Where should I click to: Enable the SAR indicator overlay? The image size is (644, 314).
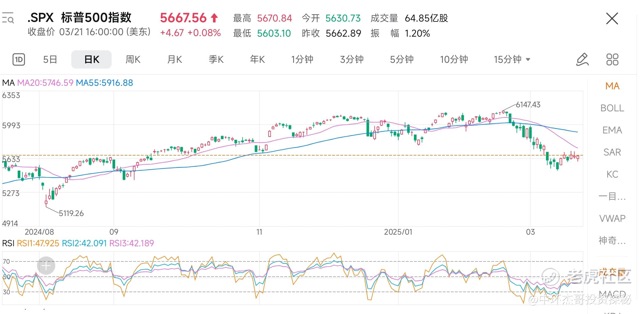point(612,152)
